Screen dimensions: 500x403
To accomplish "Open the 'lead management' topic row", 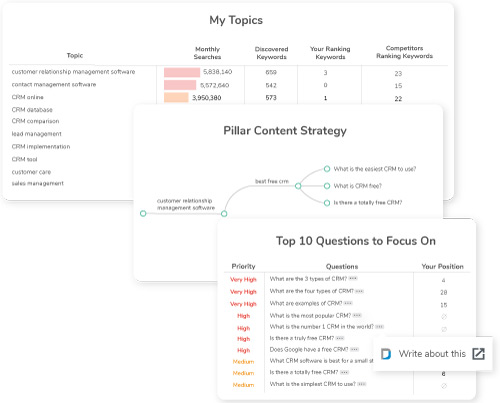I will click(37, 134).
